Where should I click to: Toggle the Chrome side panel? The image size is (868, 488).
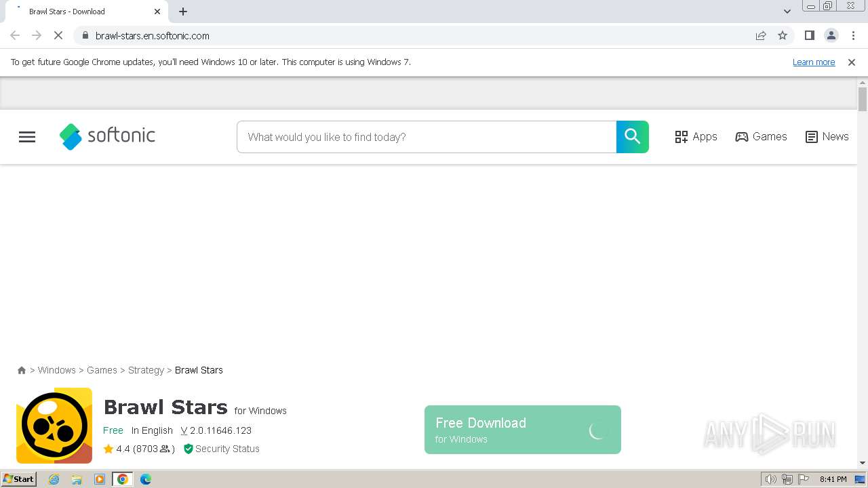809,35
